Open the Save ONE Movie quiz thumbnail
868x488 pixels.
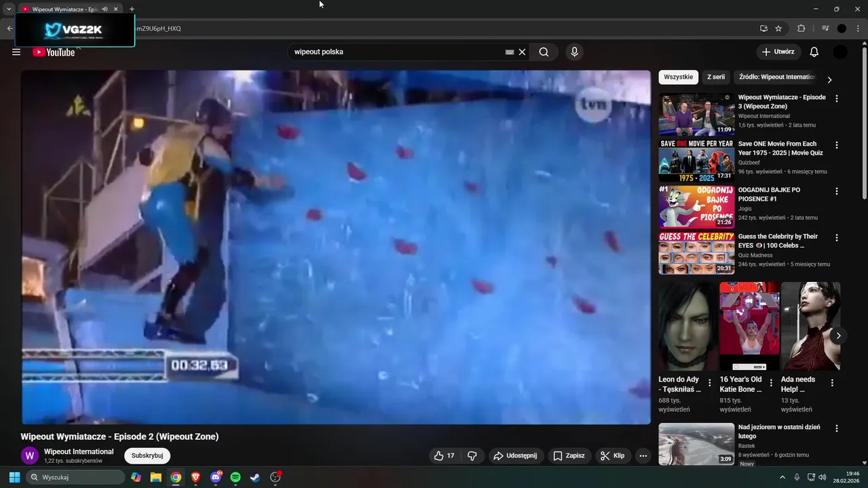(696, 161)
